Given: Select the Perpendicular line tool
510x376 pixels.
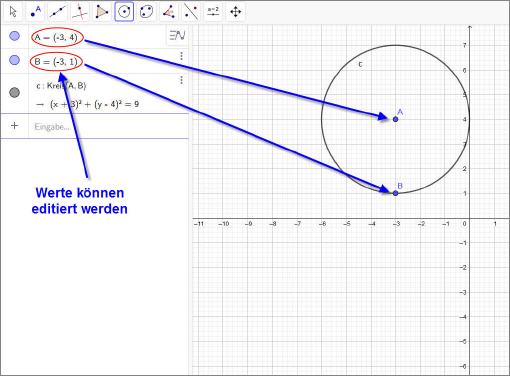Looking at the screenshot, I should 80,12.
